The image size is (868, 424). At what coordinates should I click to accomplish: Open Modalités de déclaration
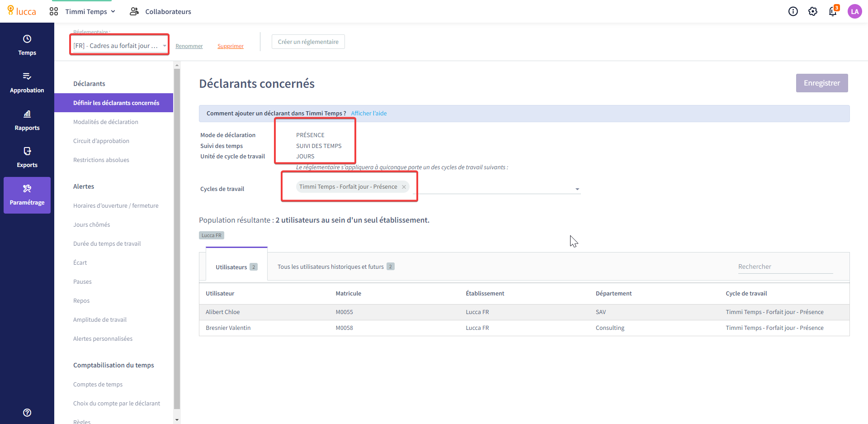[106, 122]
